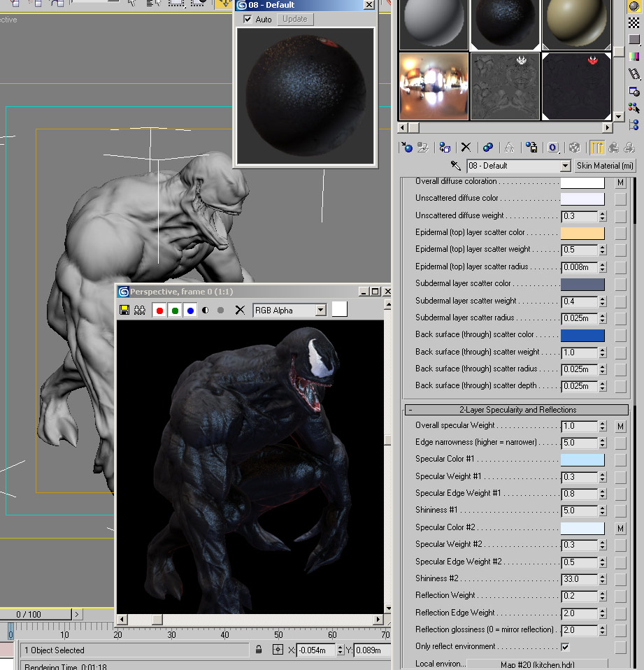Click the Make Unique icon
This screenshot has width=644, height=670.
509,148
